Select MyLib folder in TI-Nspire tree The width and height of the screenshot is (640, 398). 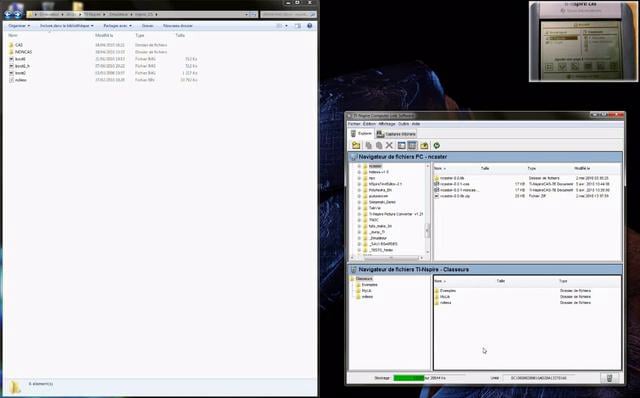tap(367, 291)
